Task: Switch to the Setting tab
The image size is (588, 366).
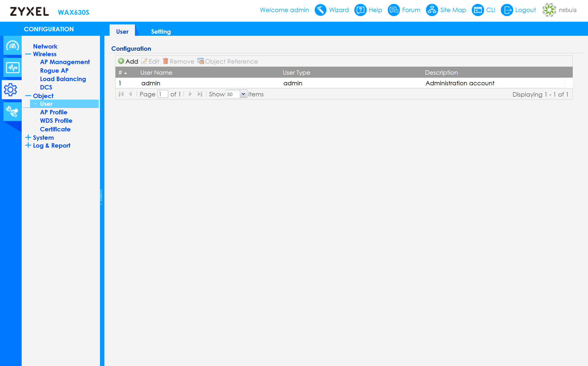Action: [161, 32]
